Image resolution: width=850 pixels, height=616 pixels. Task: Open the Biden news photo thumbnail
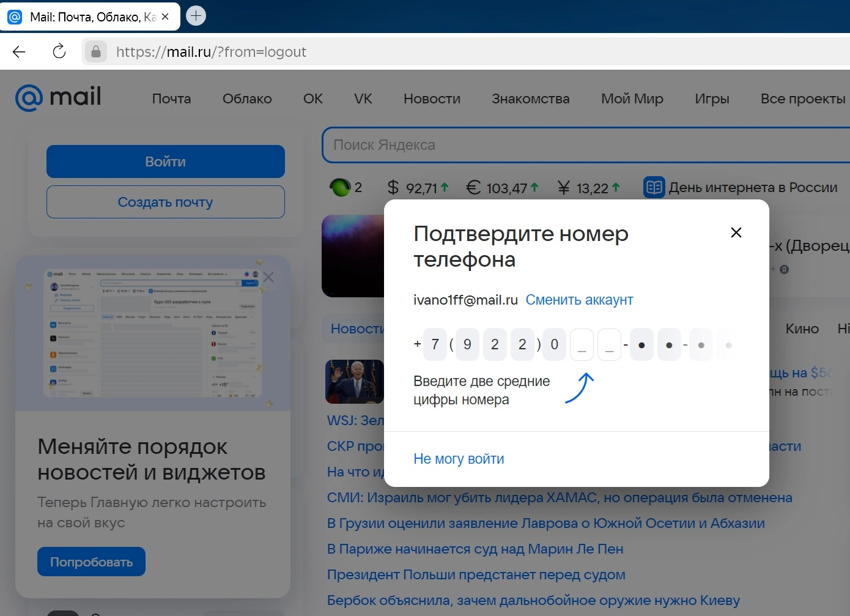point(355,382)
